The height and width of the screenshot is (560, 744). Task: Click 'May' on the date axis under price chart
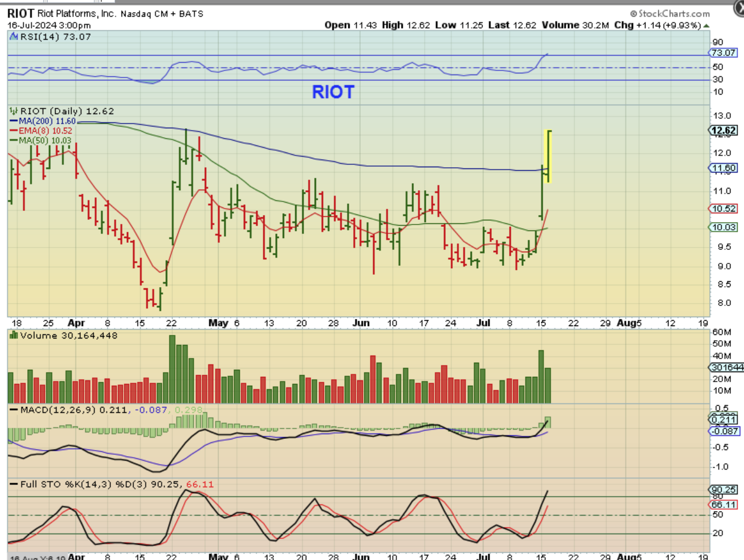218,323
